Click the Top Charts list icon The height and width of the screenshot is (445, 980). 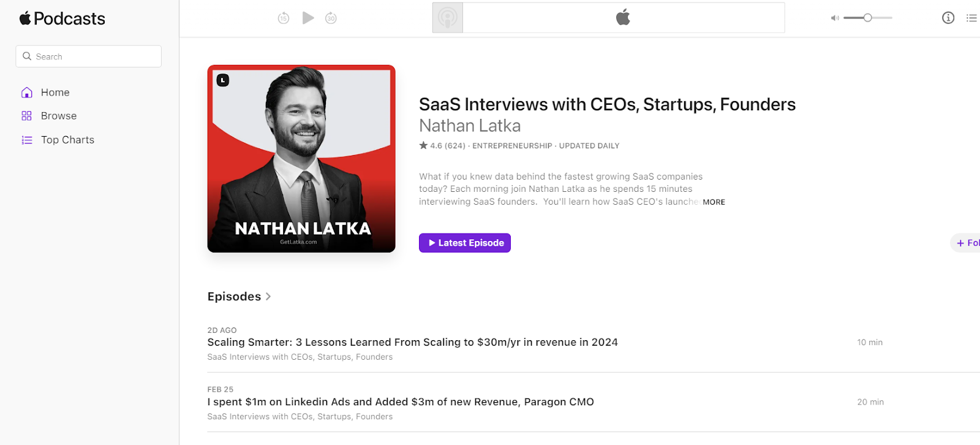click(26, 140)
